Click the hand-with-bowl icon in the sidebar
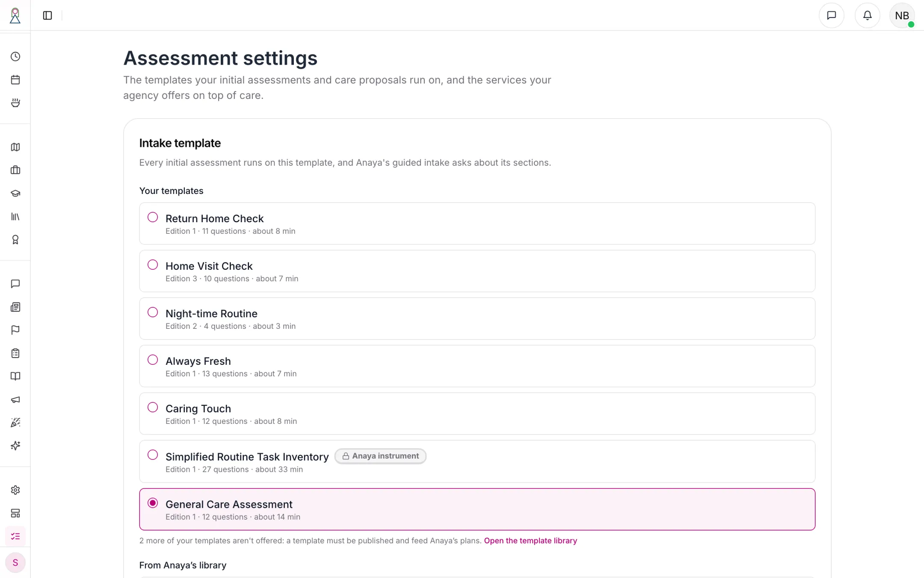This screenshot has width=924, height=578. point(15,103)
